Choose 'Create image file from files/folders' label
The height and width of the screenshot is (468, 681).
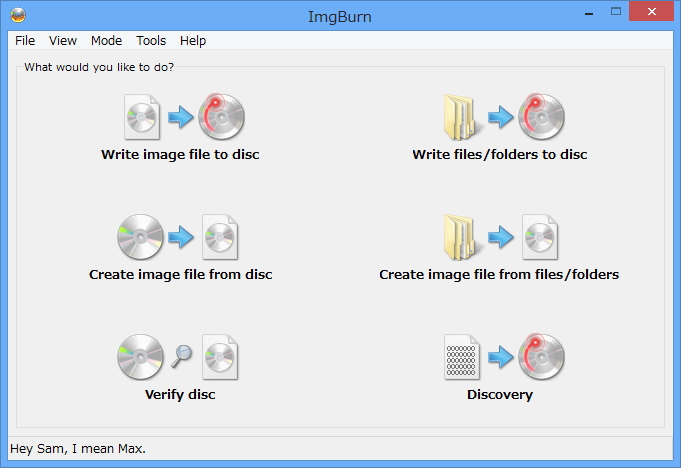(499, 274)
